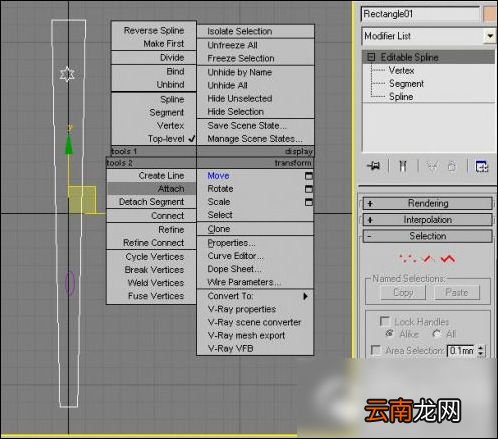Enable the Lock Handles checkbox
498x439 pixels.
385,321
